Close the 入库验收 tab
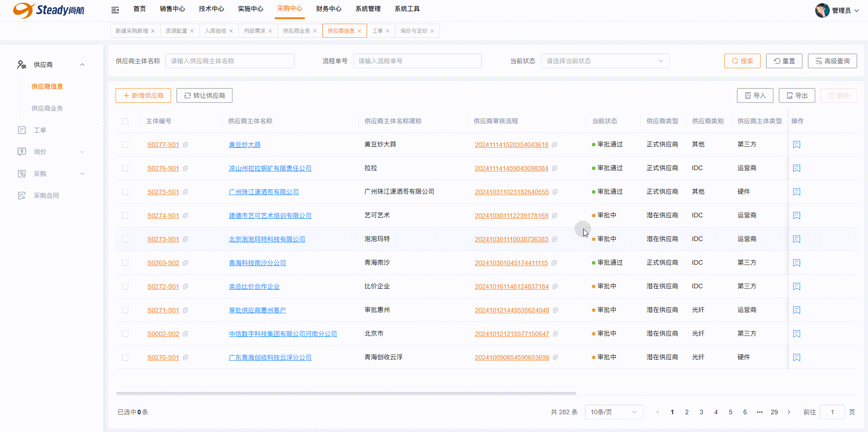 (231, 31)
